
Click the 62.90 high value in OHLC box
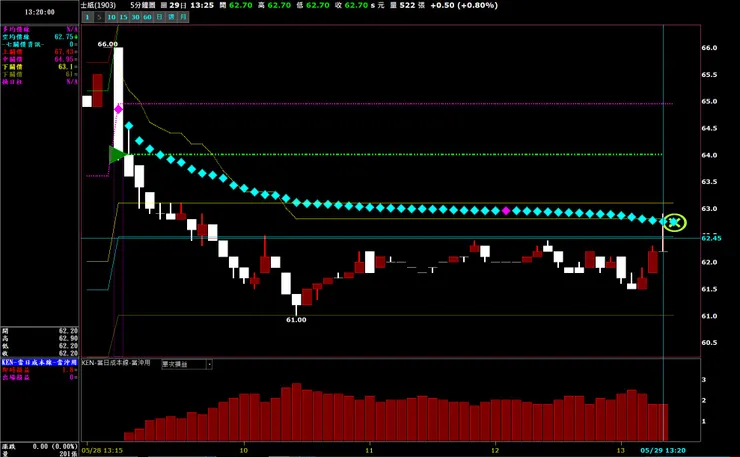point(68,338)
